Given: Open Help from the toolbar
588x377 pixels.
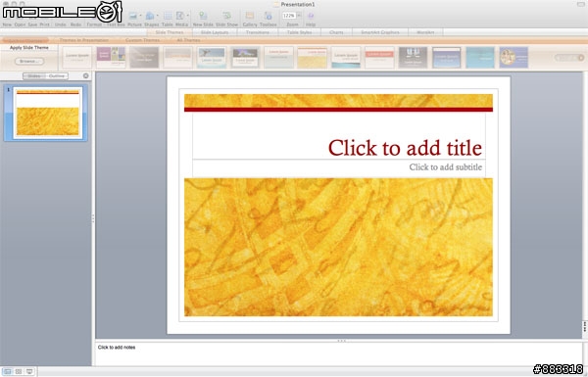Looking at the screenshot, I should click(x=311, y=19).
